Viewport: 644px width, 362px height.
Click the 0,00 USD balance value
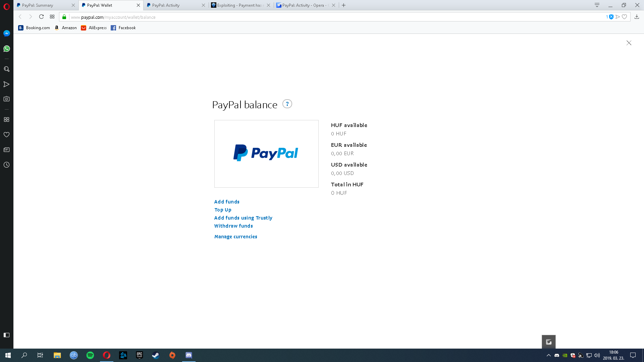(342, 173)
